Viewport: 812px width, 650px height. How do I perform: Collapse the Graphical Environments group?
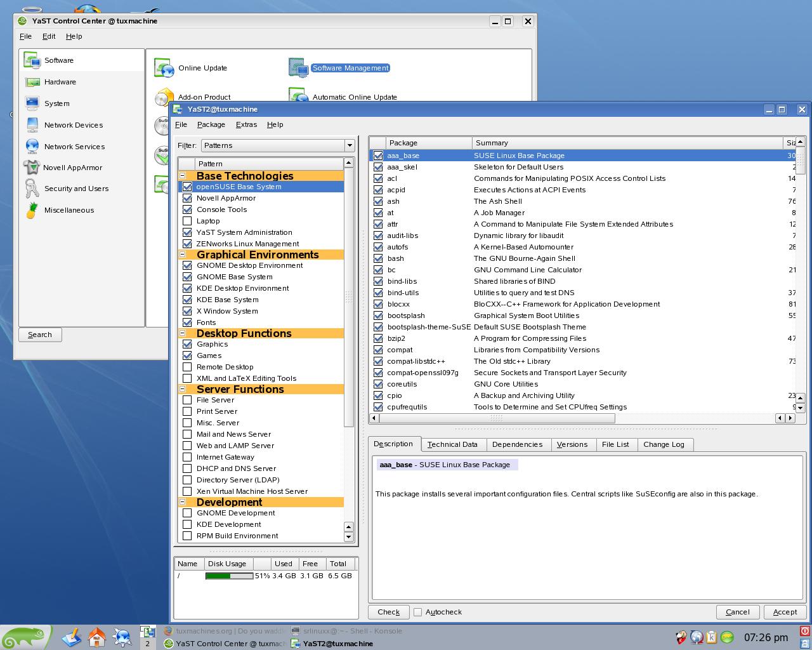point(183,255)
